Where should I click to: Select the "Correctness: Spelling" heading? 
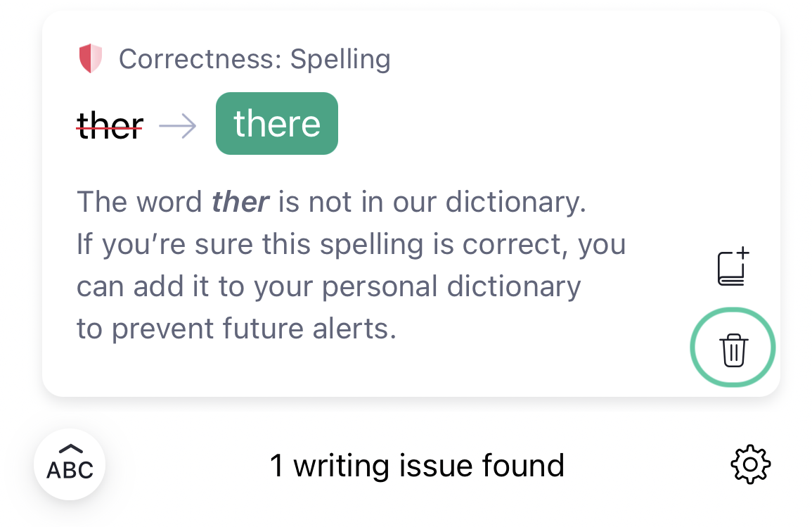tap(254, 59)
